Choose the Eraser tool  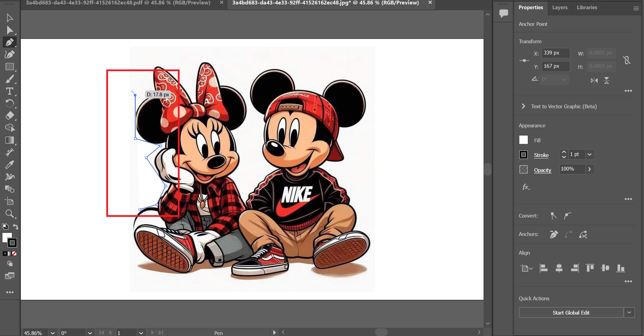pos(10,116)
